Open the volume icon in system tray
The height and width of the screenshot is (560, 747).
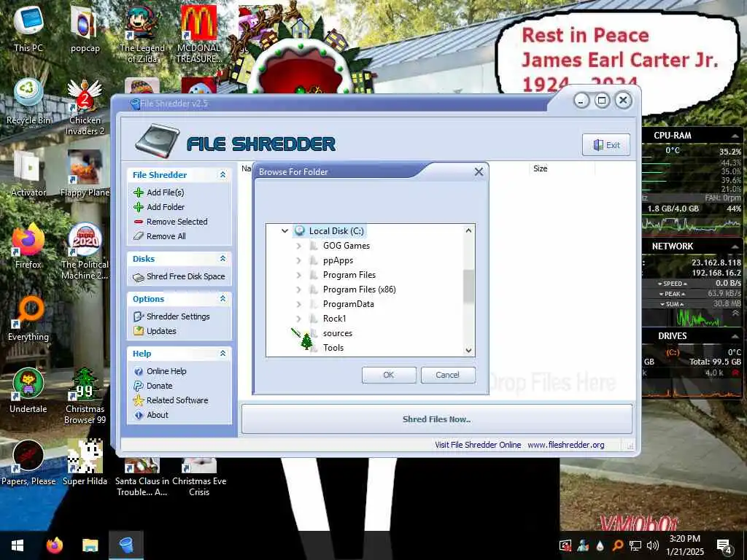click(x=652, y=545)
